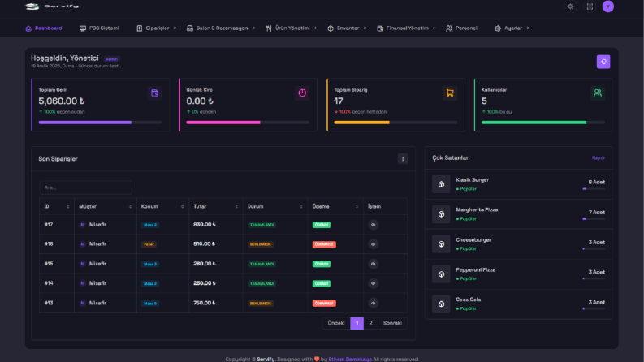Click the Personel people icon in nav
The width and height of the screenshot is (644, 362).
coord(449,28)
